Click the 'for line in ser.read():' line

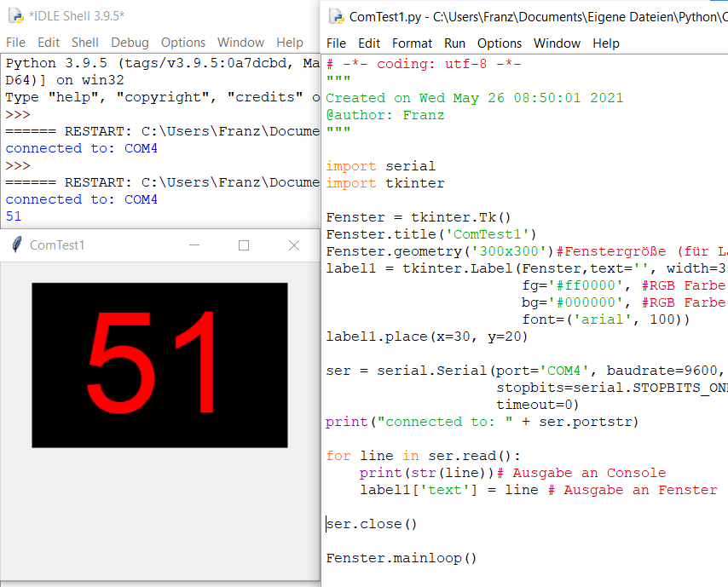[x=423, y=456]
